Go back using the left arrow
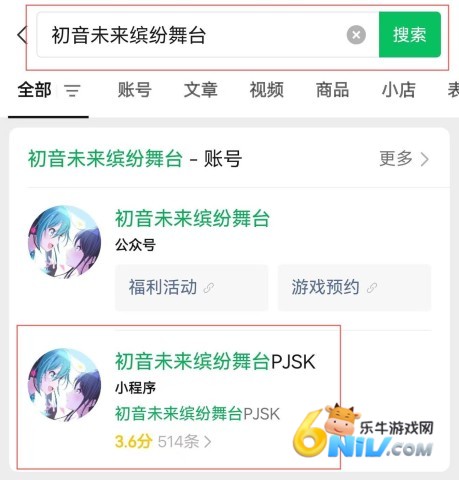This screenshot has height=480, width=459. click(x=22, y=35)
